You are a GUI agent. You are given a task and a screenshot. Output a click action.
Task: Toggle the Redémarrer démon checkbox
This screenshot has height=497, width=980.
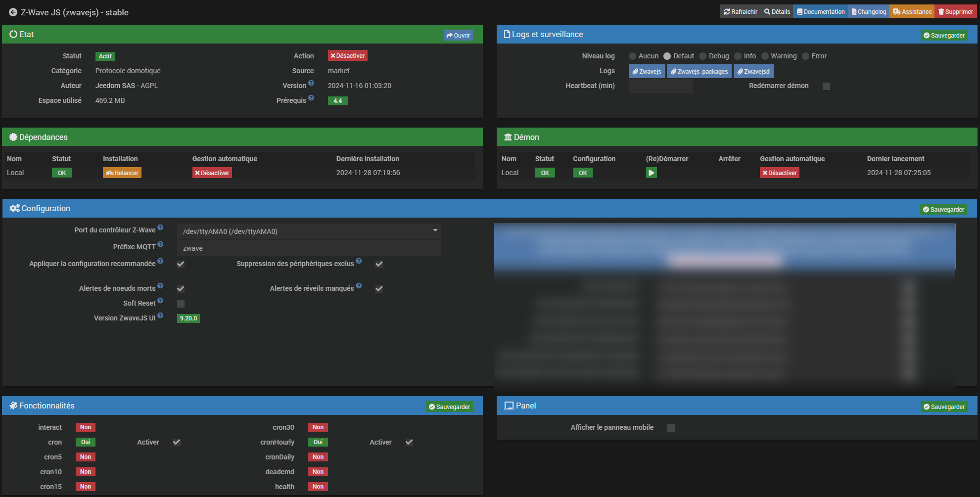[x=826, y=86]
